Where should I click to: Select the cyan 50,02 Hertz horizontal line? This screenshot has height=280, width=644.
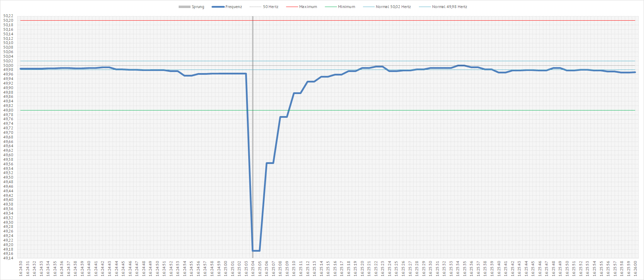click(x=350, y=61)
